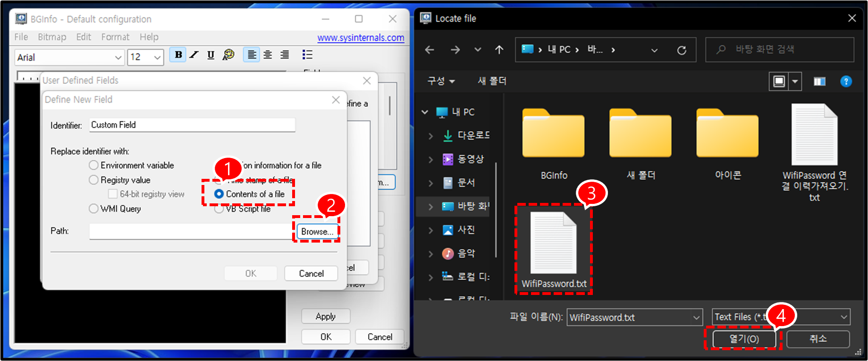Open 음악 in navigation pane
The image size is (868, 361).
pos(459,253)
